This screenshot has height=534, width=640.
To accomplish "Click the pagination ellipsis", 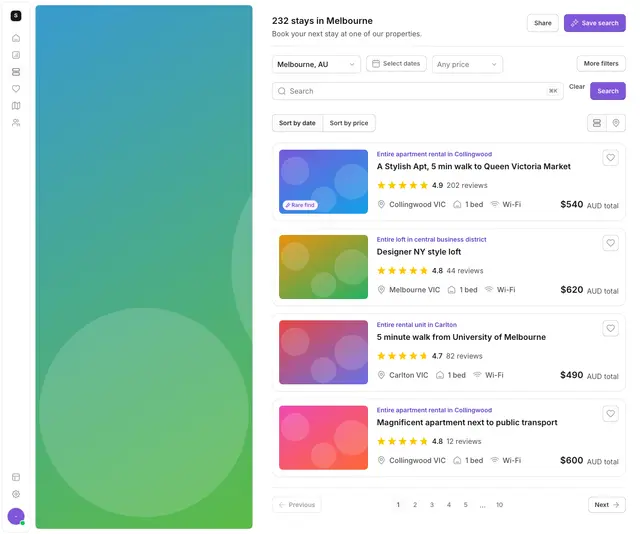I will point(482,505).
